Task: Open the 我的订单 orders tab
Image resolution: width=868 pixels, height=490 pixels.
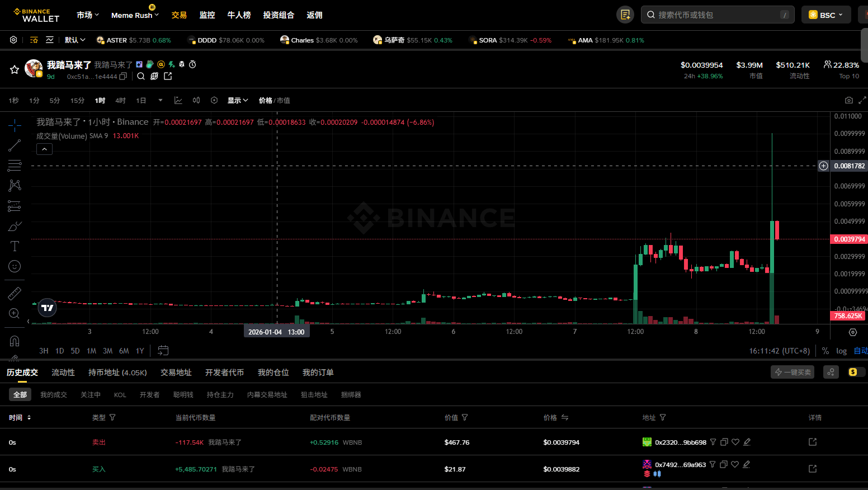Action: pyautogui.click(x=318, y=373)
